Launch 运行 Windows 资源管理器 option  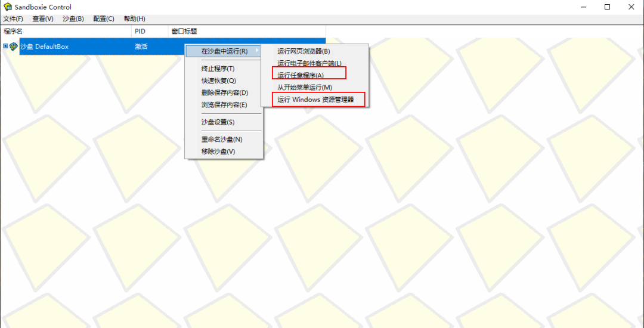[315, 100]
